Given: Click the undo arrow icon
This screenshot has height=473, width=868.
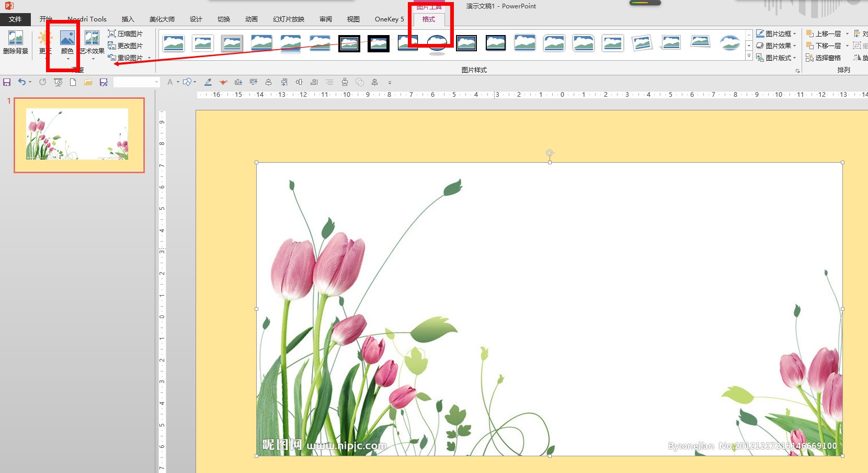Looking at the screenshot, I should (21, 82).
